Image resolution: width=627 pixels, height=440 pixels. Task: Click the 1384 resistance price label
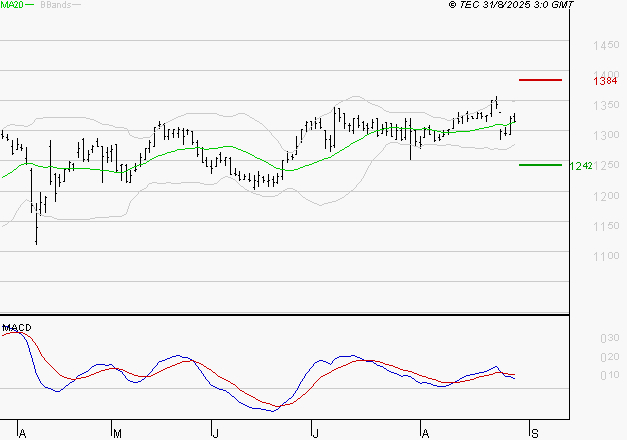[x=605, y=81]
